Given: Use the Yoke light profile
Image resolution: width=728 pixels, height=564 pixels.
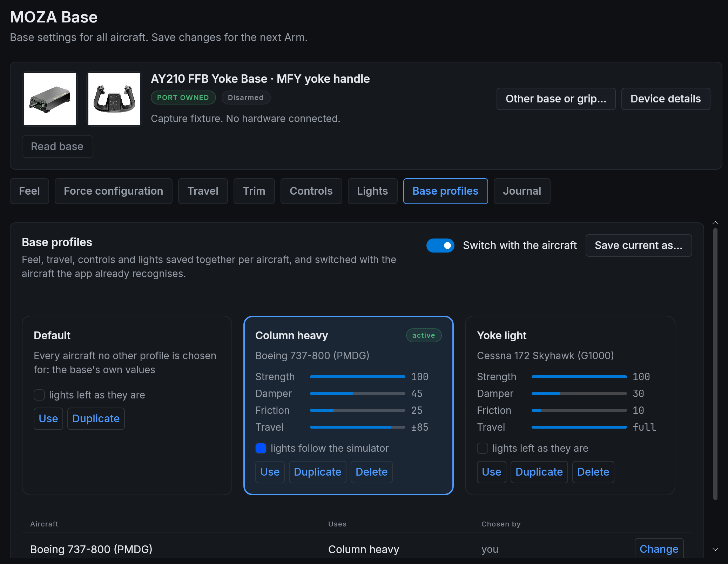Looking at the screenshot, I should (x=492, y=472).
